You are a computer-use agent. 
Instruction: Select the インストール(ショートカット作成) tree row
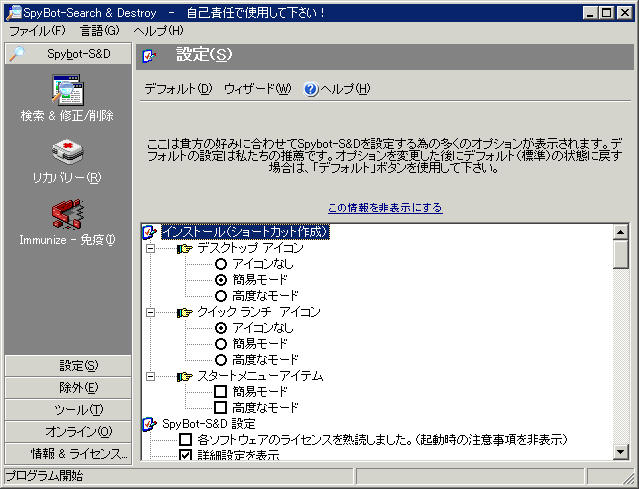[245, 232]
